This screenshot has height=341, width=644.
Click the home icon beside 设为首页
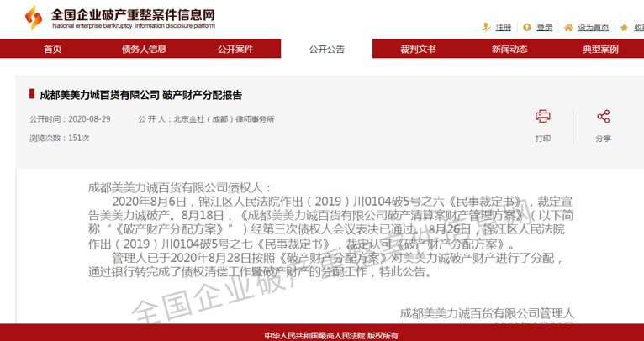point(568,28)
